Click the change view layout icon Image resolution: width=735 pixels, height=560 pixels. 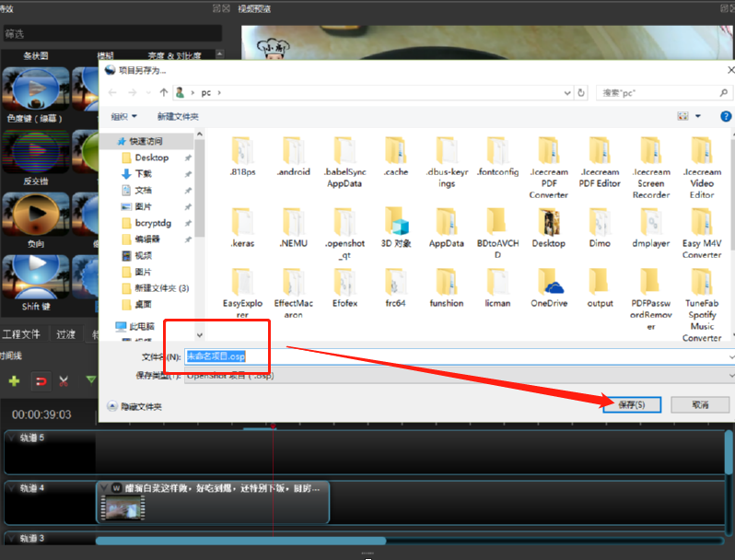click(683, 116)
